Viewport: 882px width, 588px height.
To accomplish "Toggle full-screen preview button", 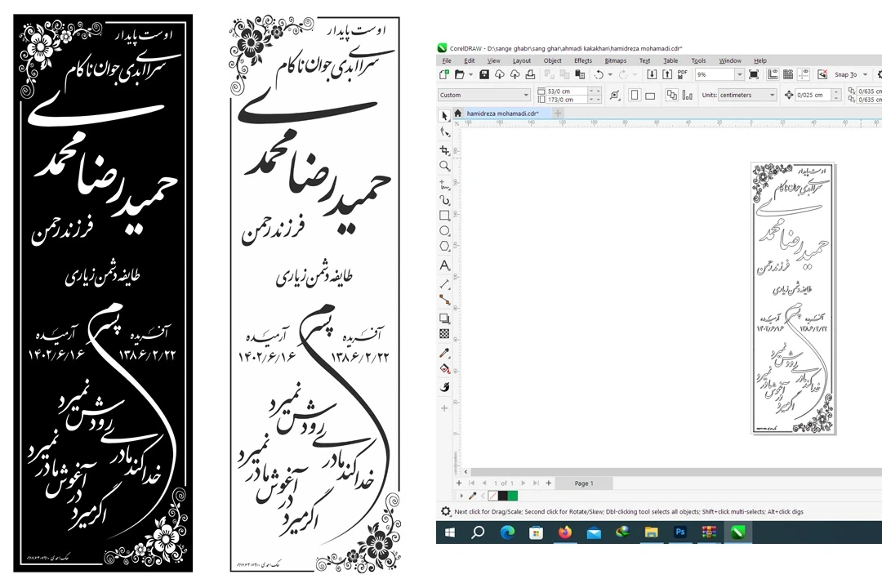I will [753, 74].
